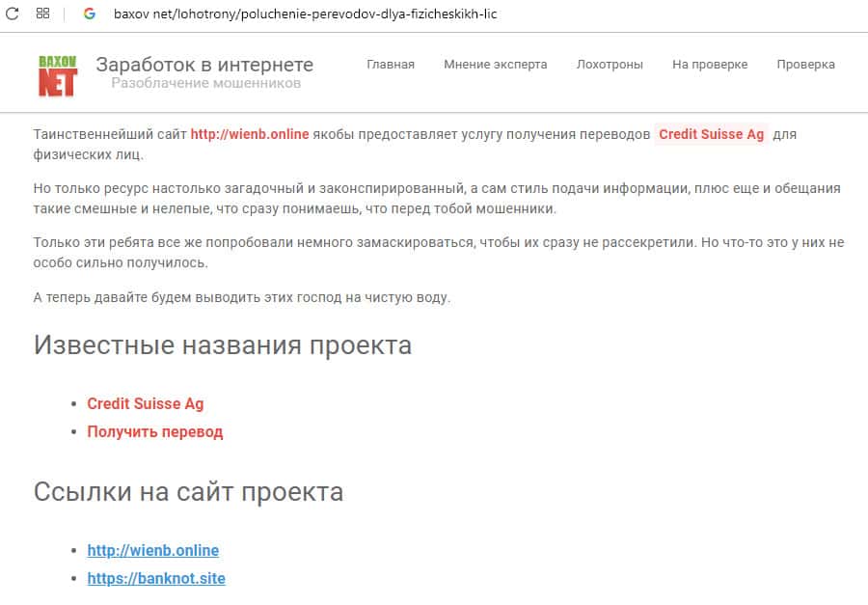Viewport: 868px width, 605px height.
Task: Click the Заработок в интернете site title
Action: point(204,65)
